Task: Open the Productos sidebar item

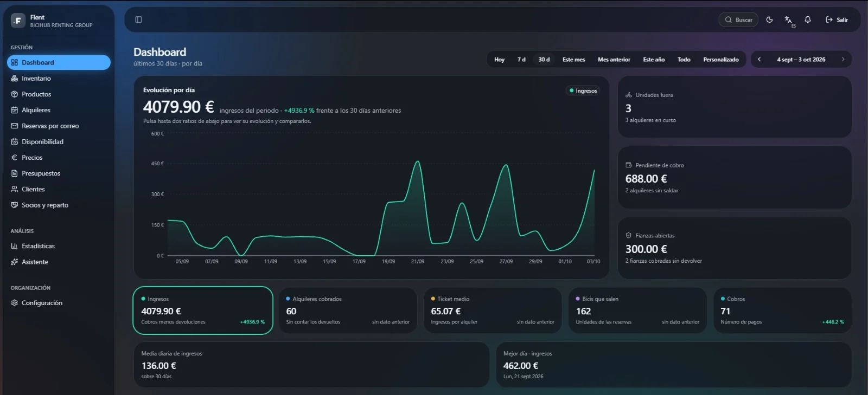Action: coord(59,94)
